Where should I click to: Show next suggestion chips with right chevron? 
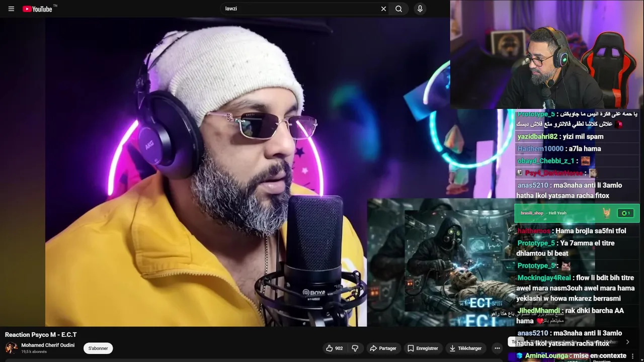tap(627, 342)
